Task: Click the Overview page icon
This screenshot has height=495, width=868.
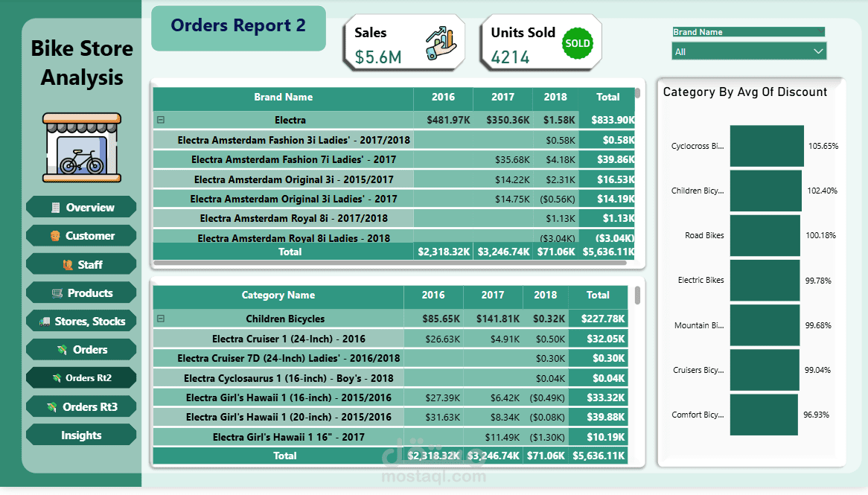Action: [55, 208]
